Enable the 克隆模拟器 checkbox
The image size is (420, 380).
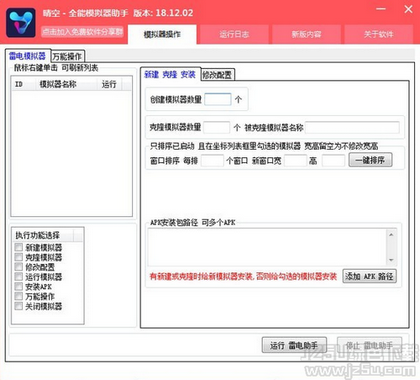pos(19,257)
